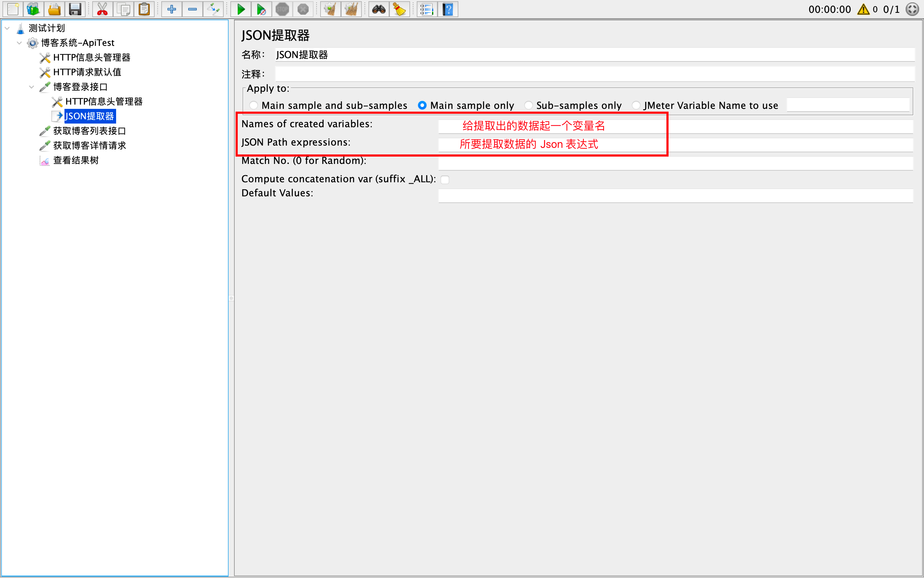Select HTTP信息头管理器 under 博客登录接口

click(104, 101)
